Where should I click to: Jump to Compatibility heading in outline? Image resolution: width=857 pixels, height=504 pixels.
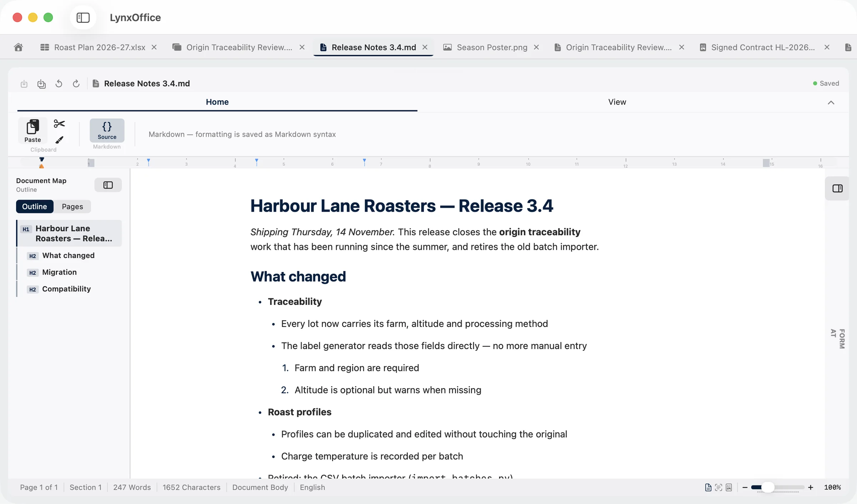69,289
